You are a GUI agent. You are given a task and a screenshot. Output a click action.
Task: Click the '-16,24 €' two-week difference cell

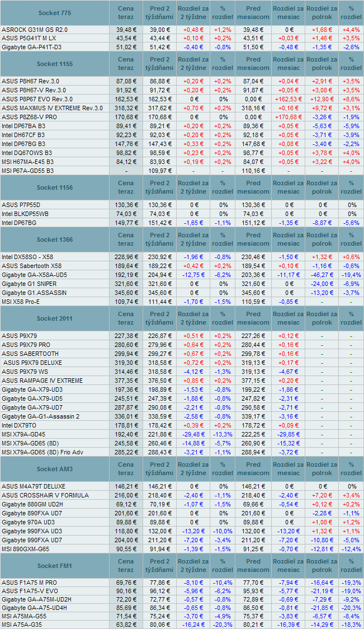pos(193,625)
